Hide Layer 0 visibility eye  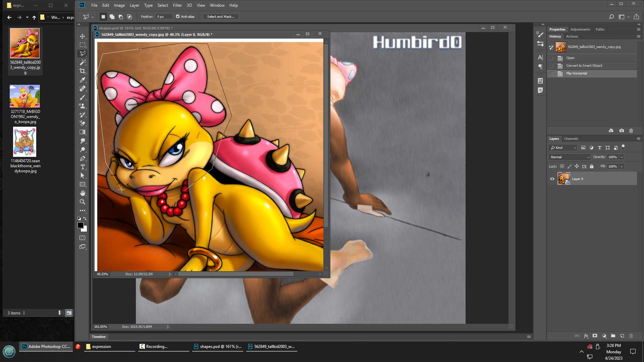(552, 179)
